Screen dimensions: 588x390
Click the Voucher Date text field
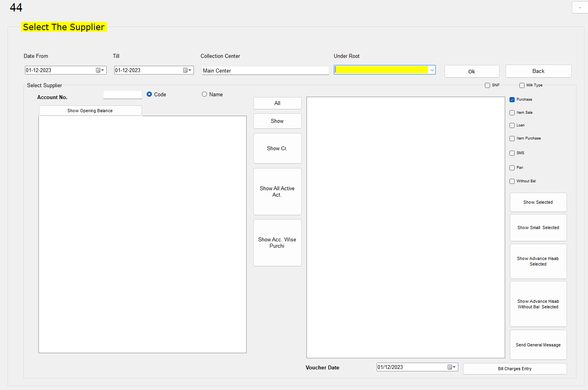[390, 367]
